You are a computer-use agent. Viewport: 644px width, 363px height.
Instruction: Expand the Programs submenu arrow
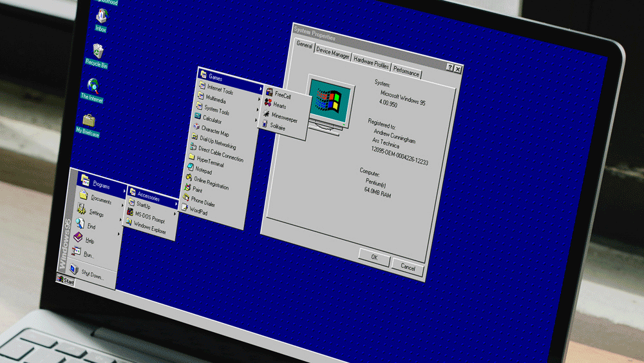point(124,191)
